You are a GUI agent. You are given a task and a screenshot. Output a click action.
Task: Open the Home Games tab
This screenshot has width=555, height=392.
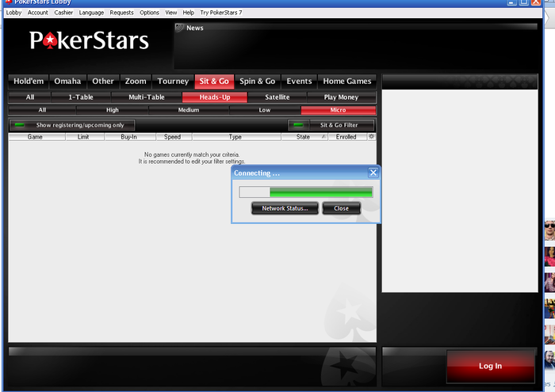tap(347, 82)
